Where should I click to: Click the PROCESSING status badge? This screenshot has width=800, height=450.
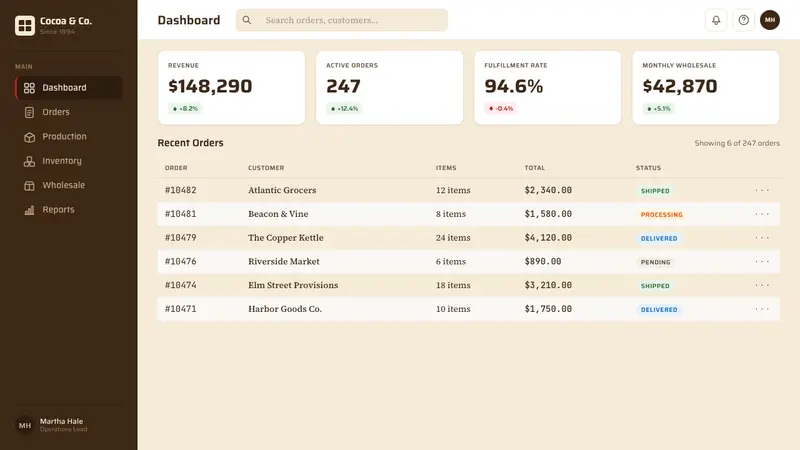tap(661, 215)
